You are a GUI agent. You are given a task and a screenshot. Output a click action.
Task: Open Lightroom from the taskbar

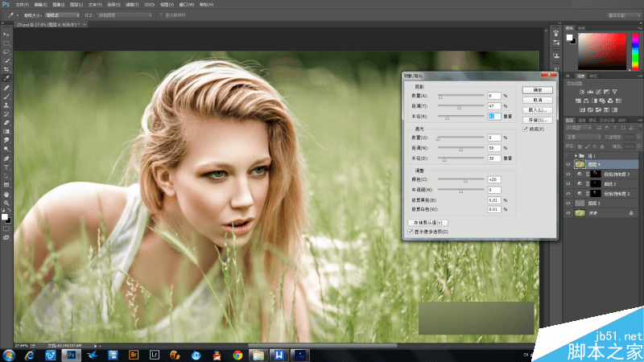[x=154, y=354]
